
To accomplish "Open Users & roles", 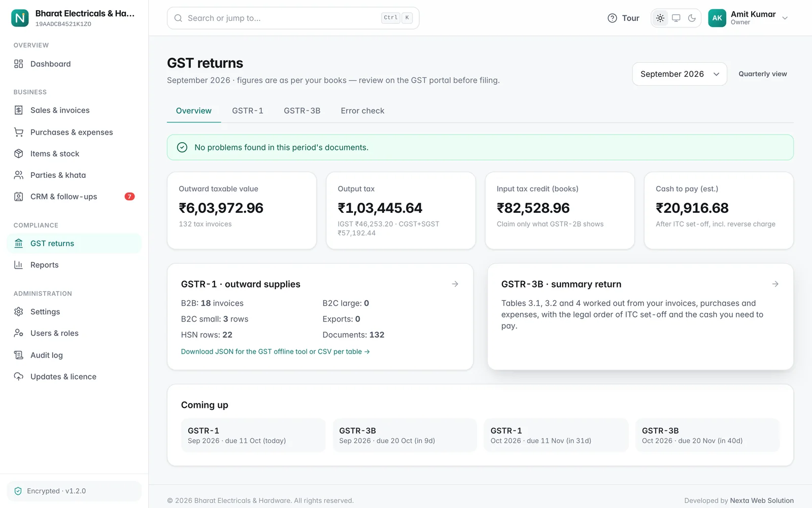I will click(x=74, y=333).
